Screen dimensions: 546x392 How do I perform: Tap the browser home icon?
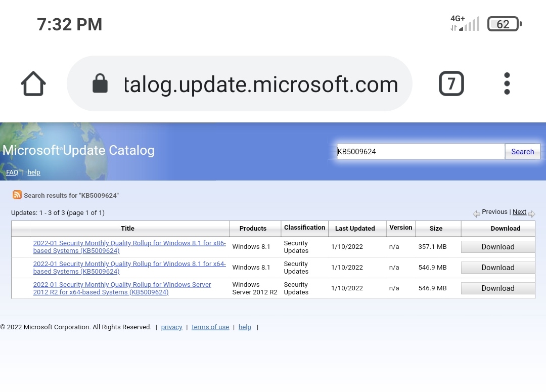point(33,83)
